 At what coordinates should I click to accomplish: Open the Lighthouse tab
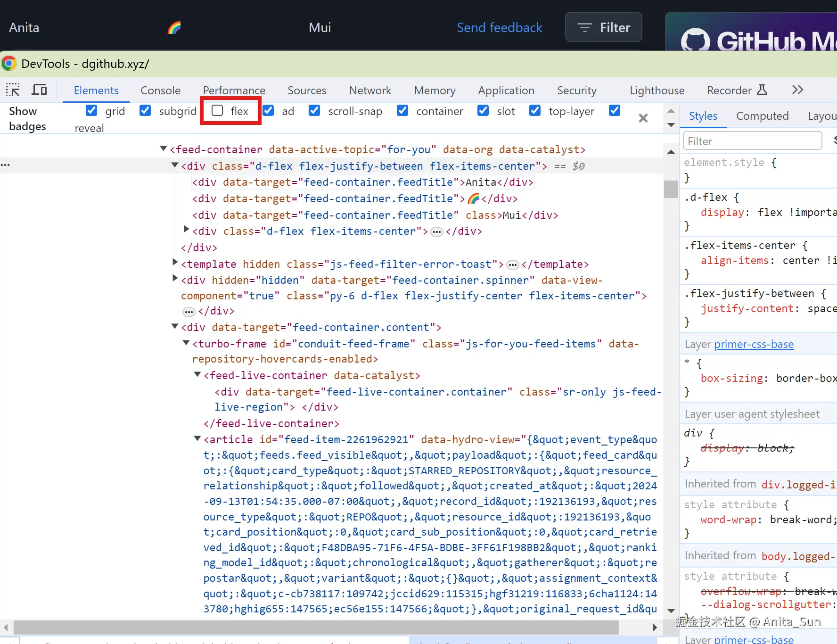point(657,90)
